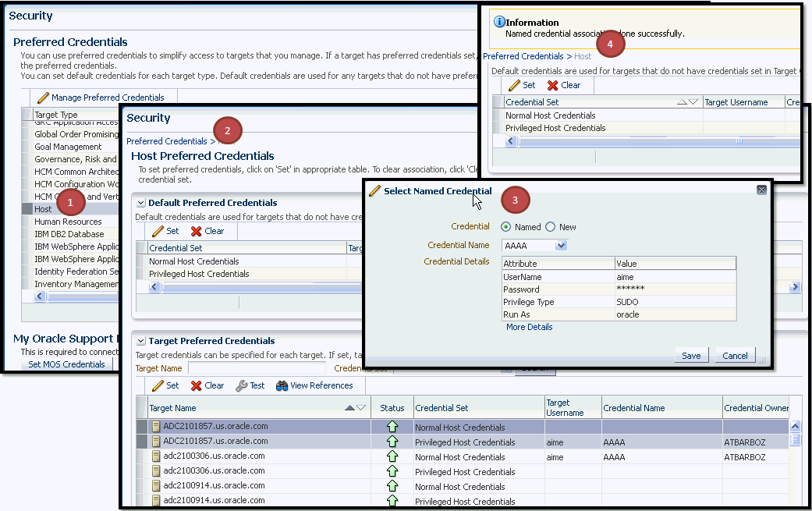The width and height of the screenshot is (812, 511).
Task: Click Set MOS Credentials button
Action: tap(66, 364)
